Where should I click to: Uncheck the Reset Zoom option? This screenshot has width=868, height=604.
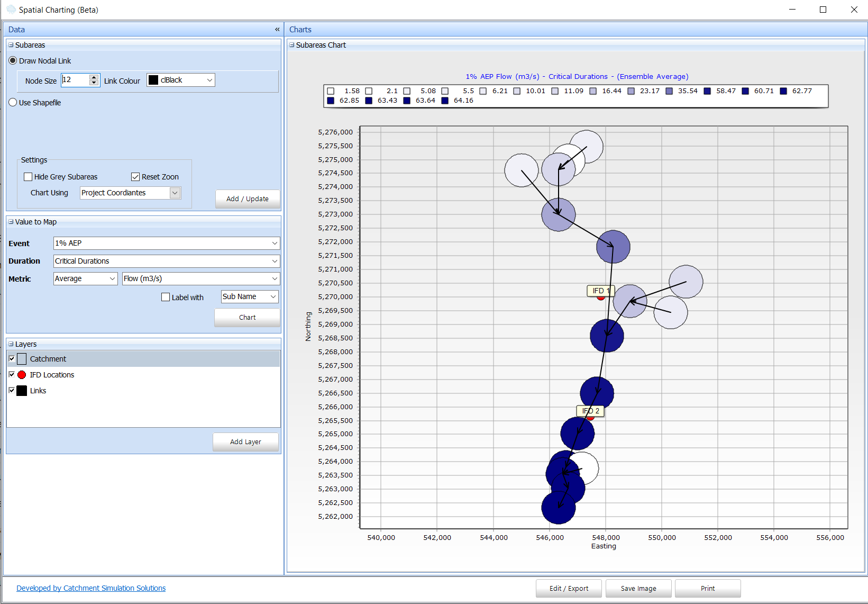(135, 177)
